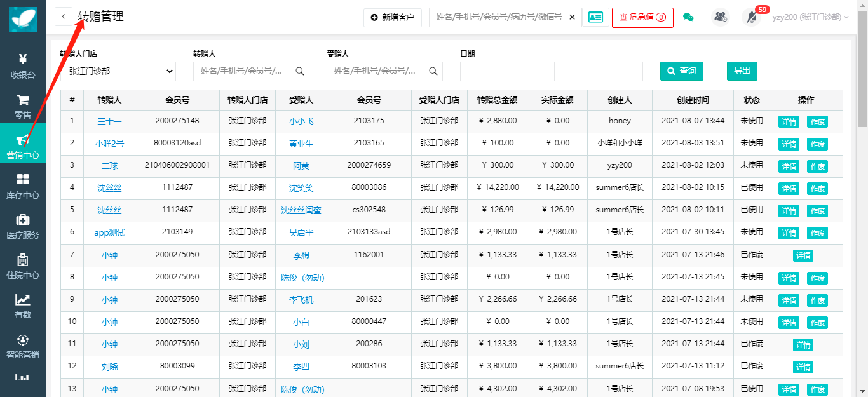The height and width of the screenshot is (397, 868).
Task: Click 详情 in the 刘晓 row
Action: click(x=803, y=367)
